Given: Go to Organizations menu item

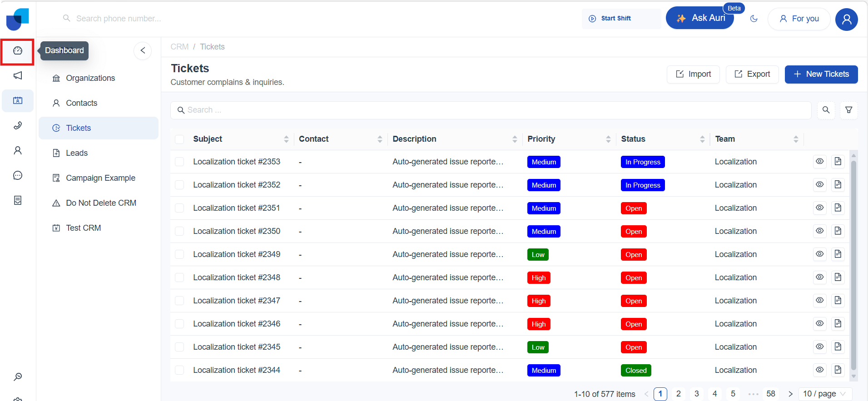Looking at the screenshot, I should 90,78.
